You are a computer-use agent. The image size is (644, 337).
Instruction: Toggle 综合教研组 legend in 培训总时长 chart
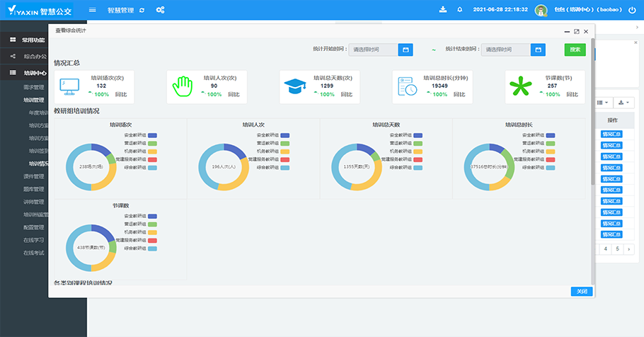[x=550, y=168]
